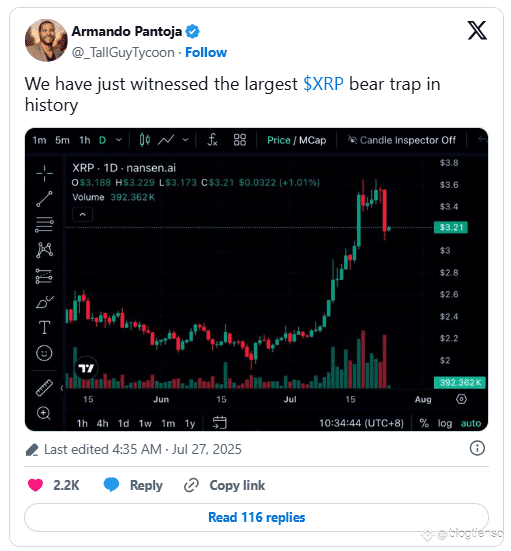The height and width of the screenshot is (551, 511).
Task: Toggle log scale on the chart
Action: click(x=445, y=423)
